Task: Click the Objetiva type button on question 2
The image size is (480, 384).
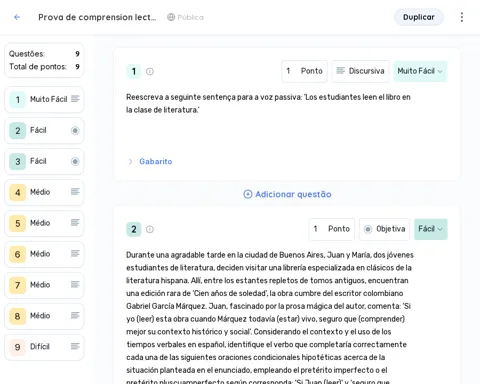Action: point(384,229)
